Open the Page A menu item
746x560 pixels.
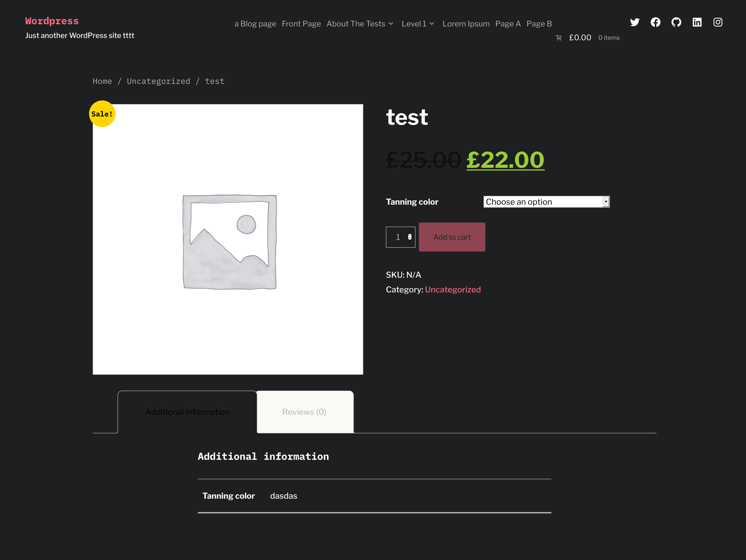coord(508,24)
